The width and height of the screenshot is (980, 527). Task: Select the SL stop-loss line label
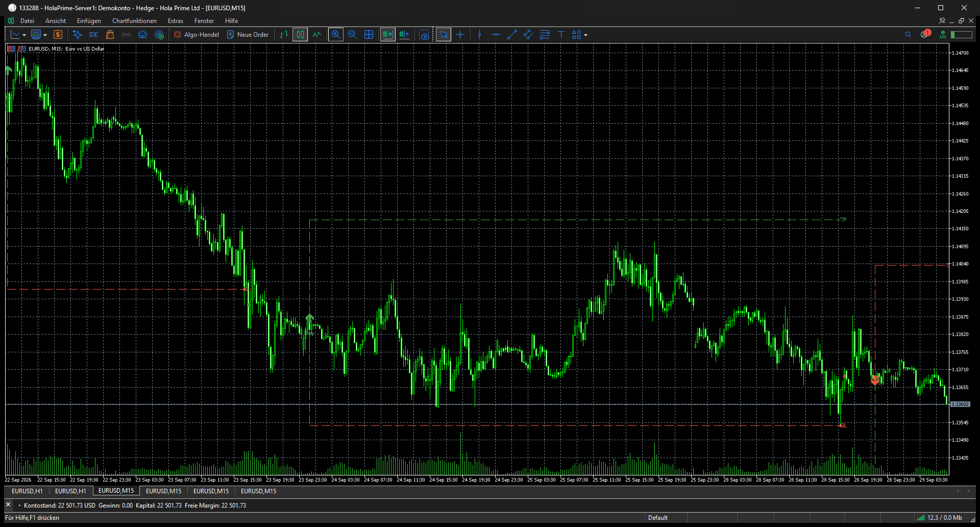pos(843,425)
